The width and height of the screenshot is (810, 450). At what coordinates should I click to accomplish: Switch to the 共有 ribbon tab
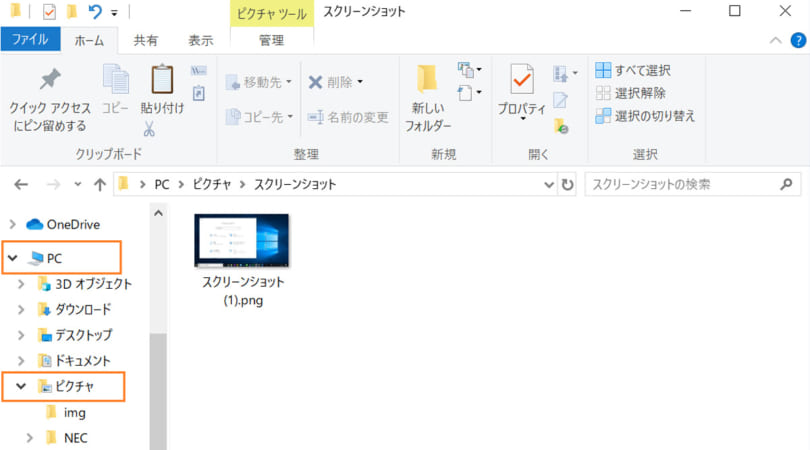pos(146,40)
